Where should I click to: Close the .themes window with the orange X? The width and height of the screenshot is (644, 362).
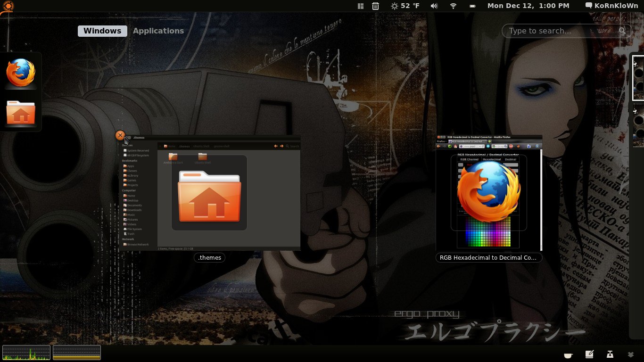pos(120,136)
